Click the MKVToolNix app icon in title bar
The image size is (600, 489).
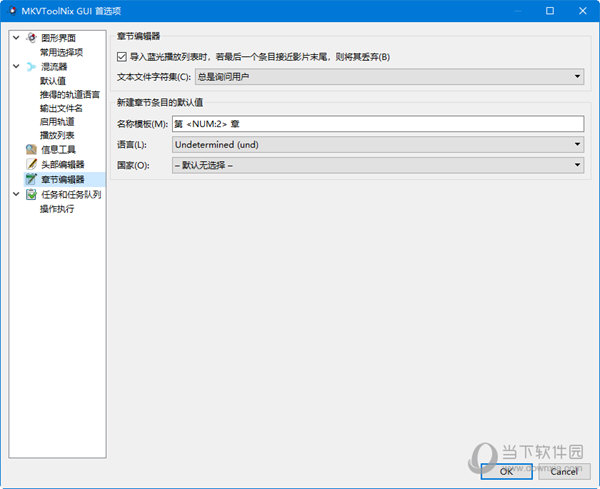(x=13, y=11)
